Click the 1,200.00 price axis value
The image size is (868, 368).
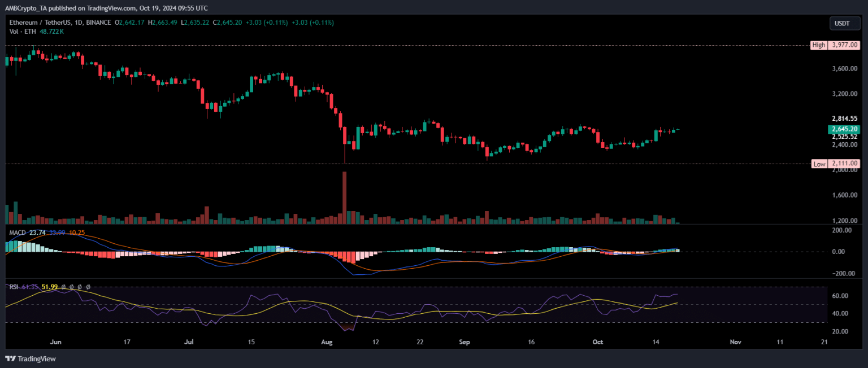(845, 221)
